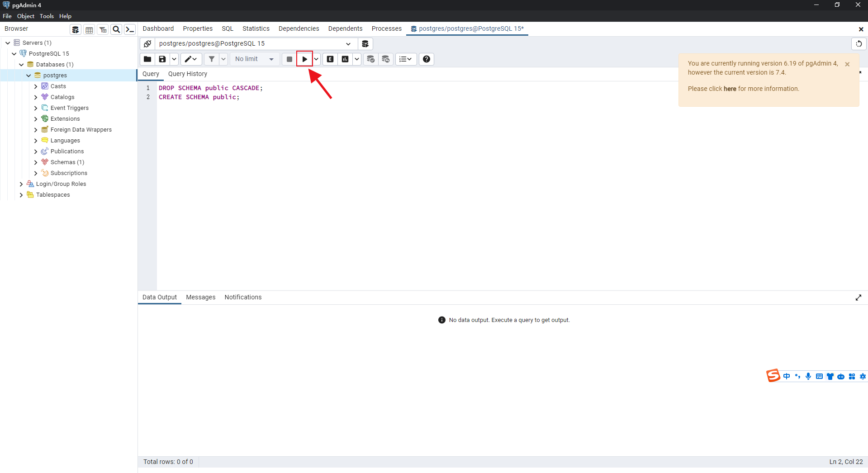Viewport: 868px width, 473px height.
Task: Switch to the Query History tab
Action: [187, 74]
